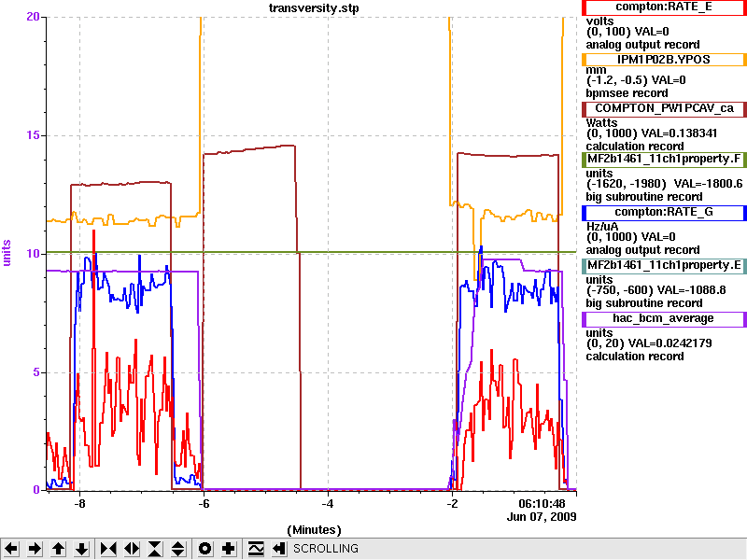Click the waveform refresh graph icon
The image size is (747, 560).
(255, 549)
